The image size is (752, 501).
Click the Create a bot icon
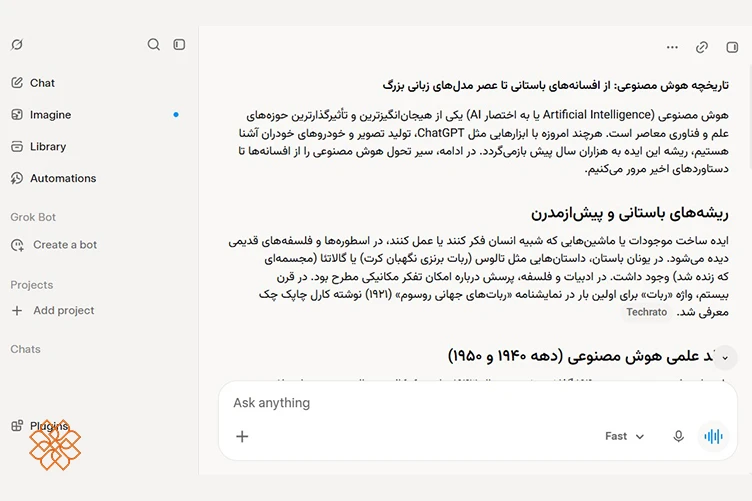pyautogui.click(x=17, y=245)
